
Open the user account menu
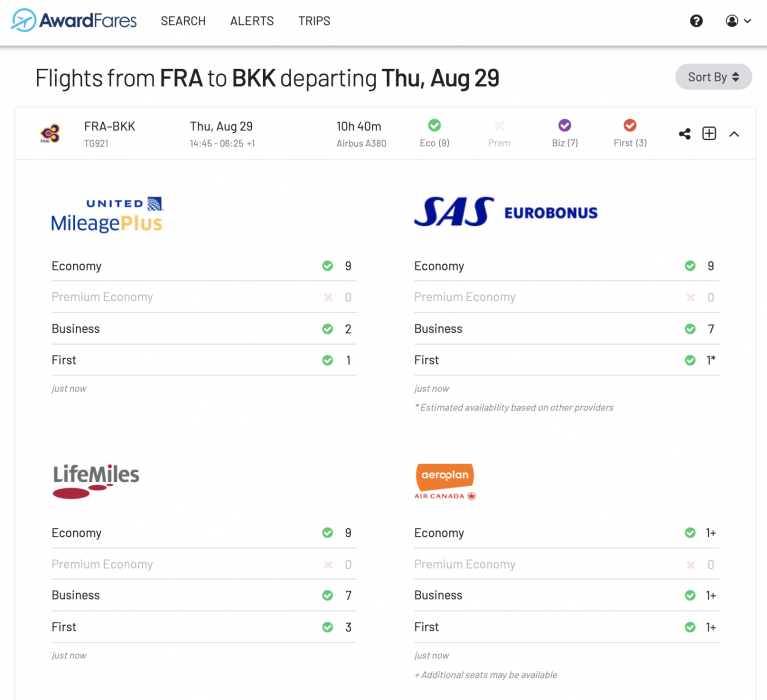tap(738, 21)
